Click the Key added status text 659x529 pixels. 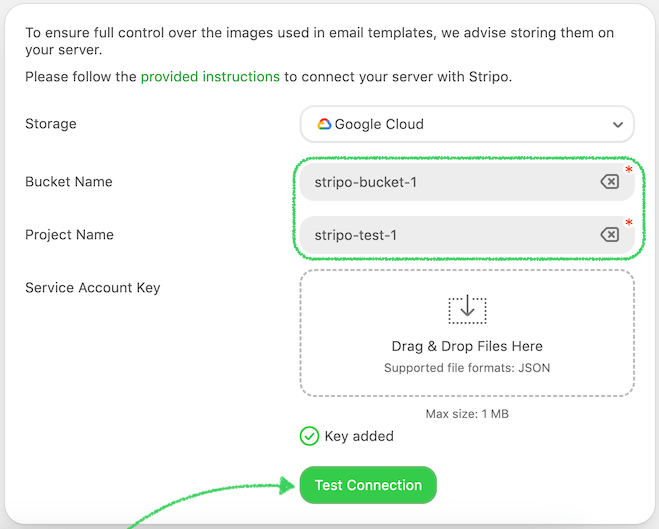pyautogui.click(x=359, y=436)
